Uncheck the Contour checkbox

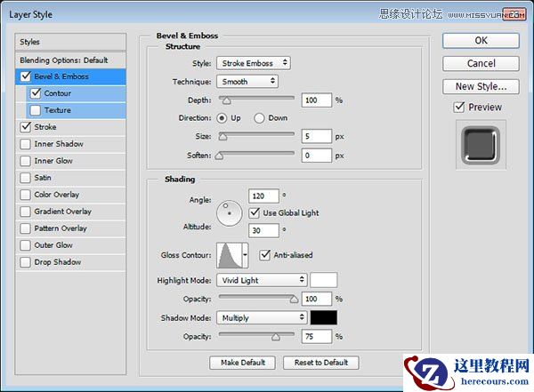[36, 93]
